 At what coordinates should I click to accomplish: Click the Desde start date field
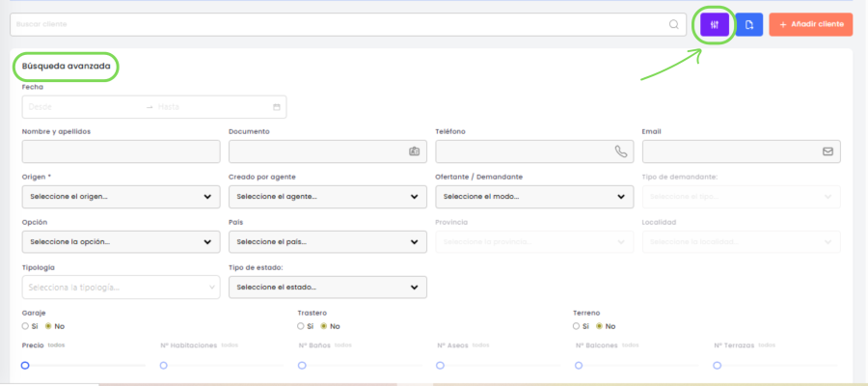83,107
